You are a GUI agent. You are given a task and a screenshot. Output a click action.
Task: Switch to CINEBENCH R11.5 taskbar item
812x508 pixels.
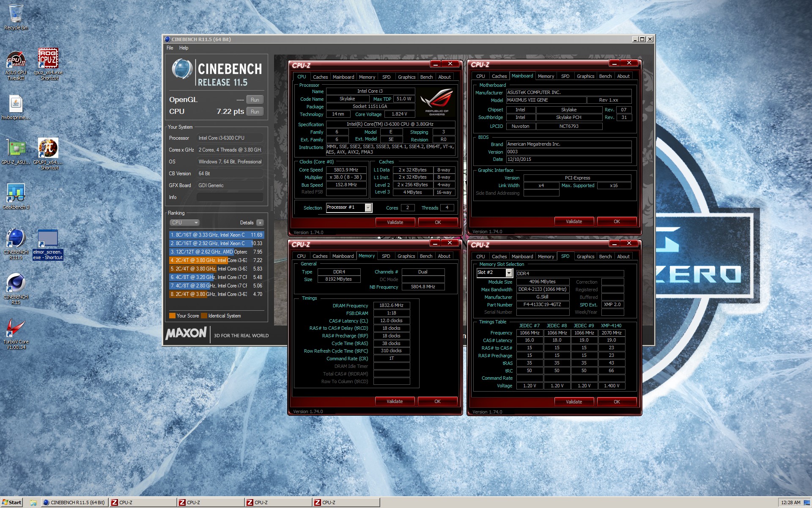coord(74,502)
